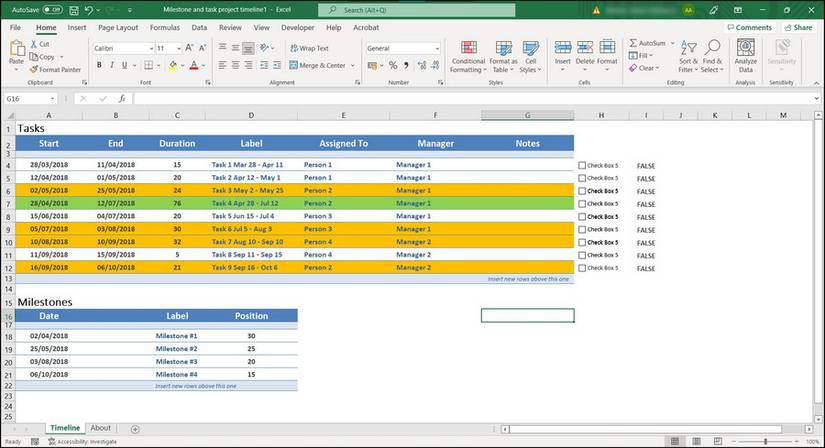The width and height of the screenshot is (825, 448).
Task: Expand the Name Box dropdown showing G16
Action: pyautogui.click(x=53, y=99)
